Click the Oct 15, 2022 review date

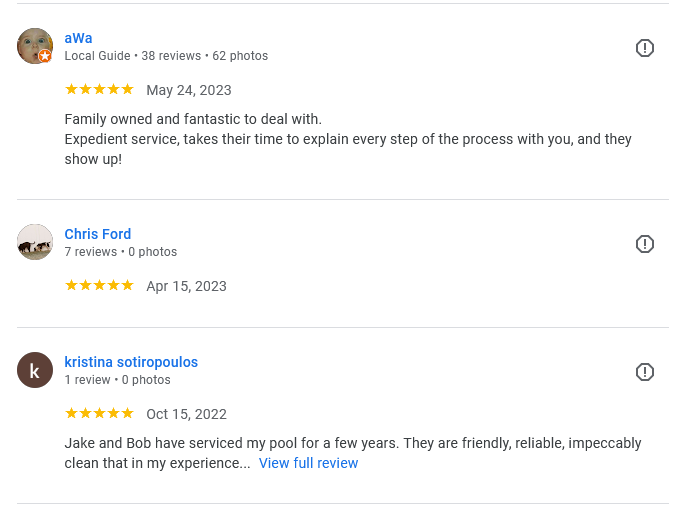coord(186,414)
